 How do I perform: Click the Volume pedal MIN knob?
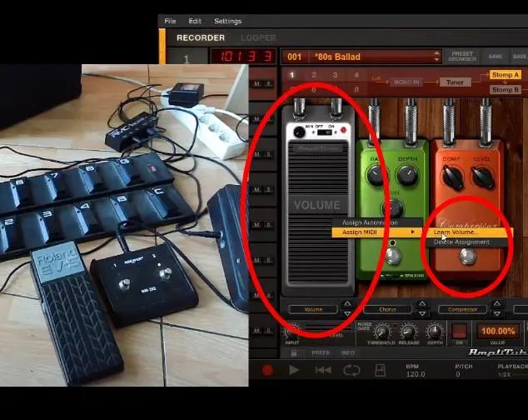pos(299,132)
